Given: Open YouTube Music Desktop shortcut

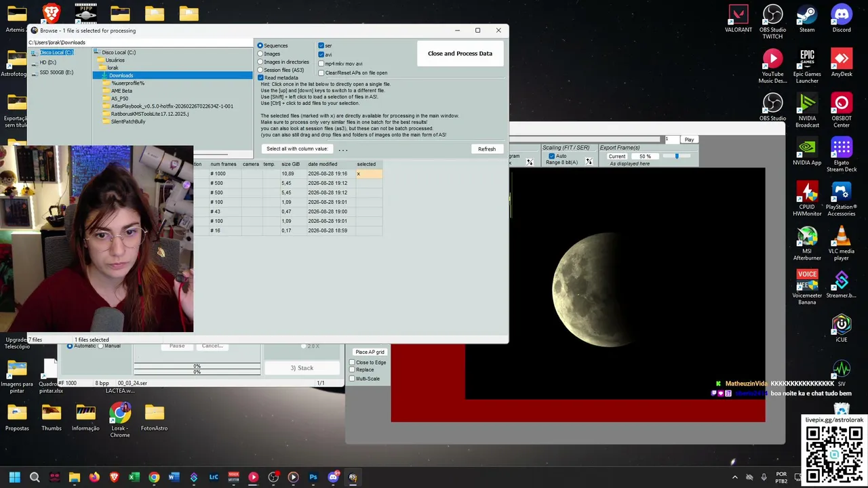Looking at the screenshot, I should click(x=772, y=66).
